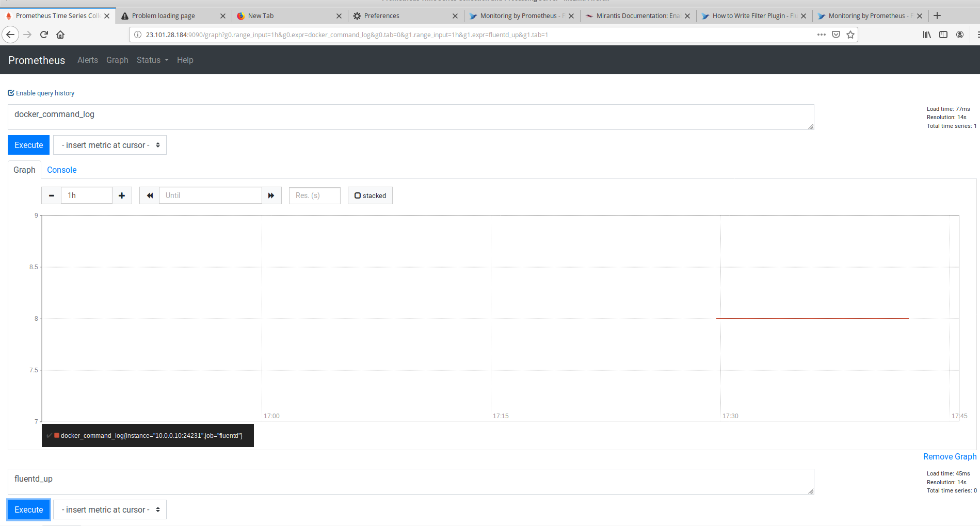Open the Console tab of first graph
The width and height of the screenshot is (980, 526).
tap(61, 170)
